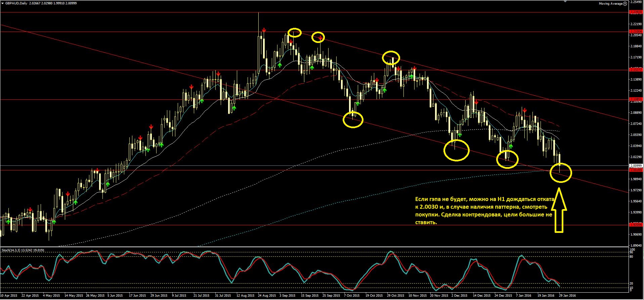Image resolution: width=644 pixels, height=300 pixels.
Task: Open the one-click trading triangle beside GBPAUD,Daily
Action: click(x=2, y=3)
